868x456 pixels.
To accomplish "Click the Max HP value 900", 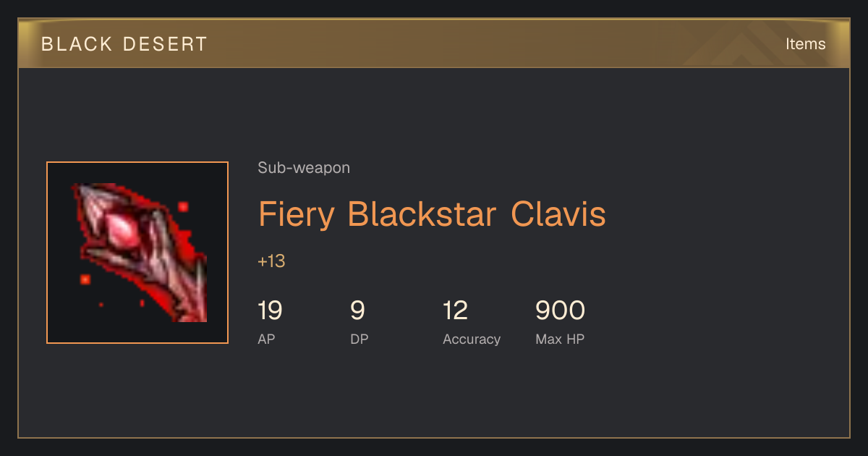I will (x=560, y=311).
